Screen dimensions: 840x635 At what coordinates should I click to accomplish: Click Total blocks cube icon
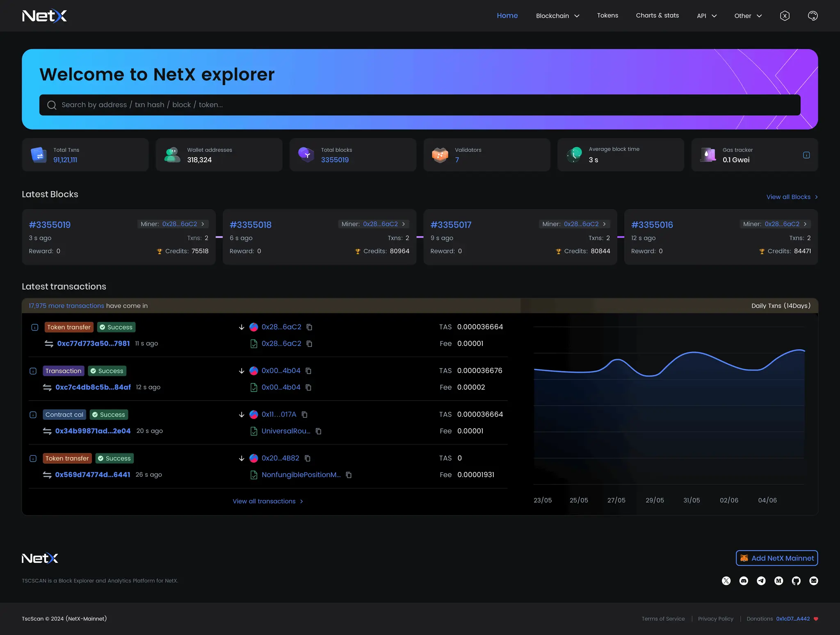[306, 155]
